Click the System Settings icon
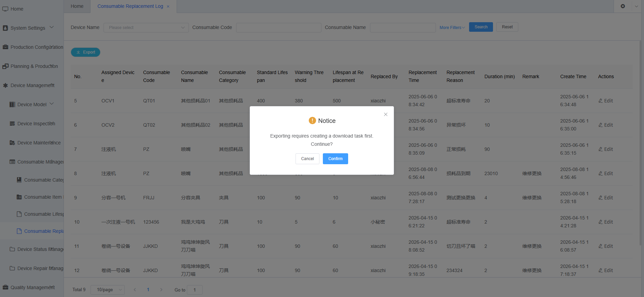This screenshot has height=297, width=644. pyautogui.click(x=5, y=28)
